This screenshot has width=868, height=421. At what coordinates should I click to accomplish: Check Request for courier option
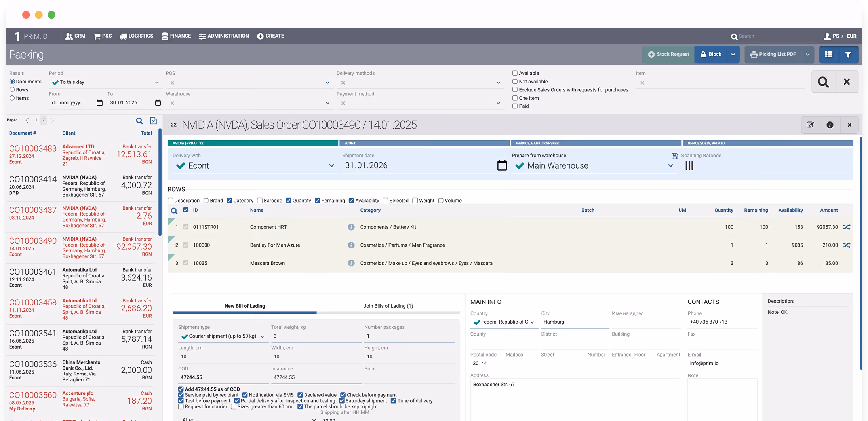(181, 406)
